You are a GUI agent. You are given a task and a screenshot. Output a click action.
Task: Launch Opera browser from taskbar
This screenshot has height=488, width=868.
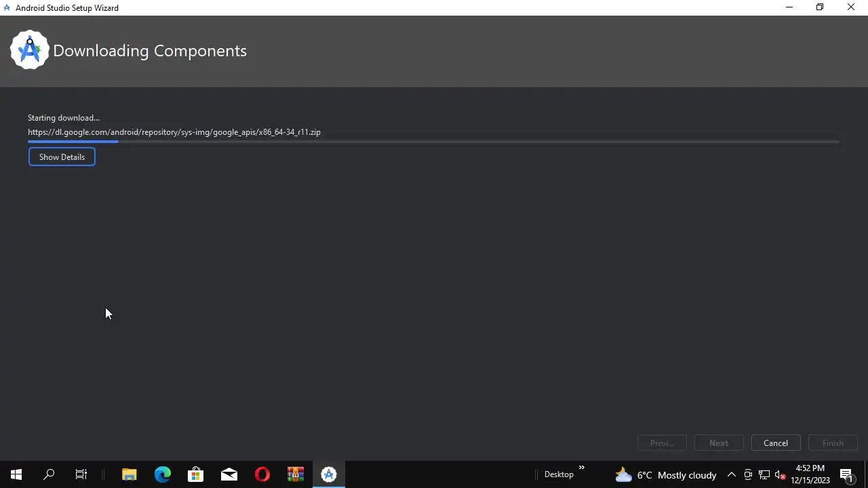point(262,474)
